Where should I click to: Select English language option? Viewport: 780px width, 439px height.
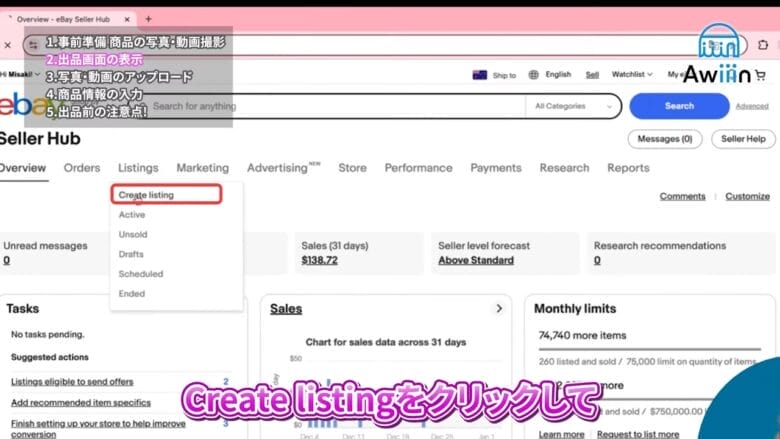(558, 75)
